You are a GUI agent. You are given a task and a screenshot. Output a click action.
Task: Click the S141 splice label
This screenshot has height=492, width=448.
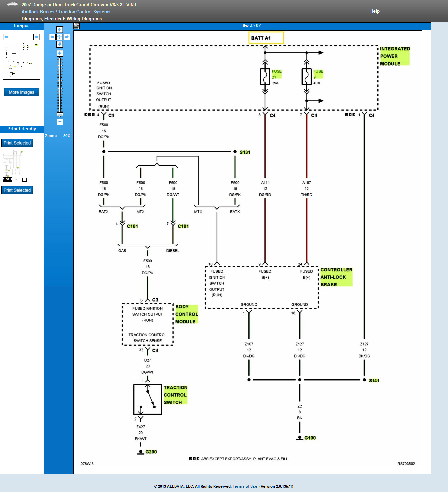374,381
